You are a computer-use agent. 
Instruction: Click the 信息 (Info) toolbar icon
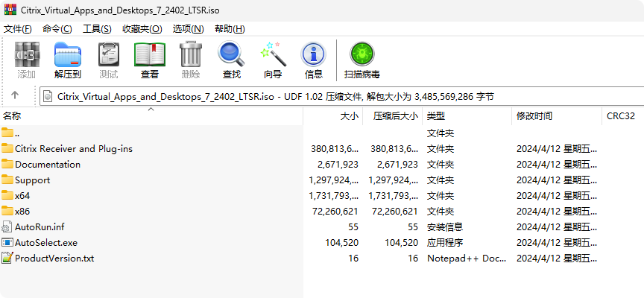point(313,54)
